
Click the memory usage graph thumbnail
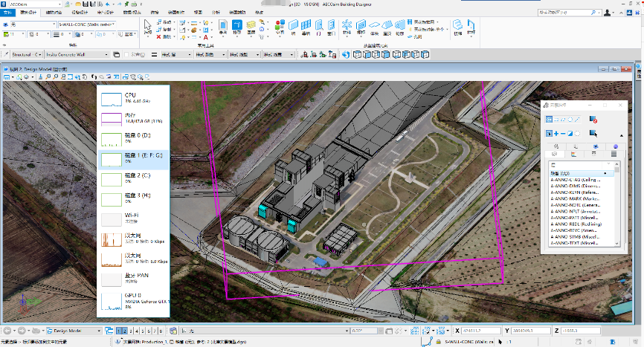click(x=110, y=118)
